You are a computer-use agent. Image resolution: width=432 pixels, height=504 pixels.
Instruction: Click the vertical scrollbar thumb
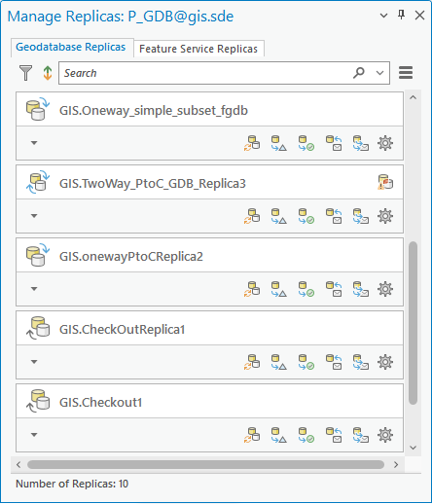[x=413, y=323]
